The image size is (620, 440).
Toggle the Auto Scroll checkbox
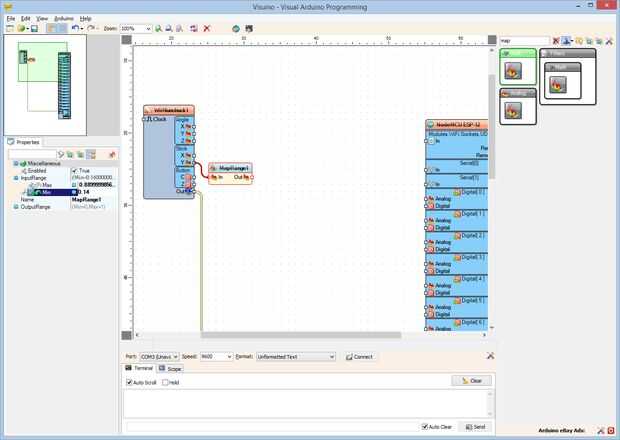(x=129, y=382)
